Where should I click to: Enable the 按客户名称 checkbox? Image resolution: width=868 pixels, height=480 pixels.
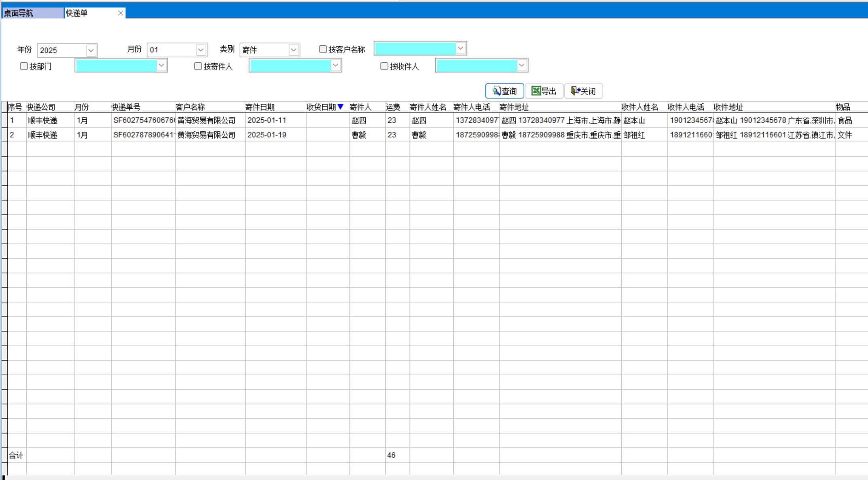[323, 49]
